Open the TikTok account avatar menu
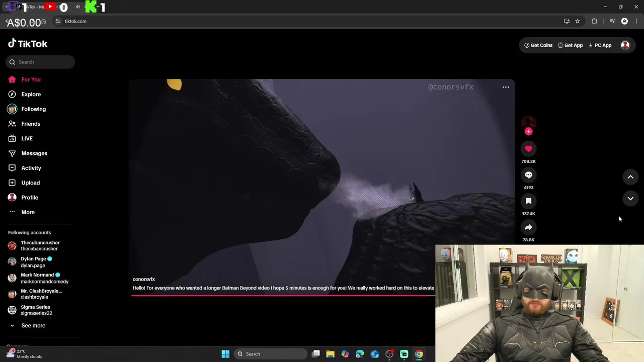644x362 pixels. pyautogui.click(x=625, y=45)
